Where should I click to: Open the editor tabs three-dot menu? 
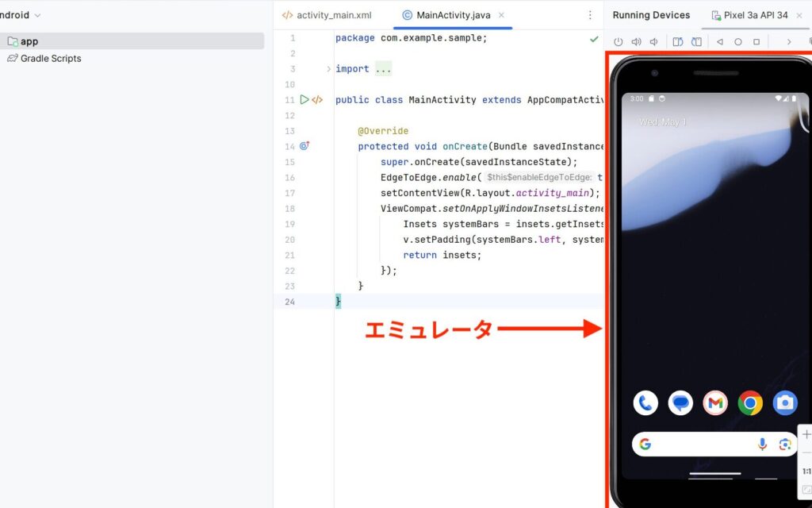point(590,15)
